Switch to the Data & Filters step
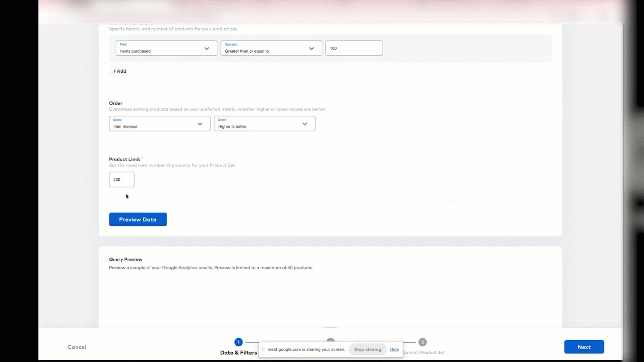Image resolution: width=644 pixels, height=362 pixels. [238, 353]
